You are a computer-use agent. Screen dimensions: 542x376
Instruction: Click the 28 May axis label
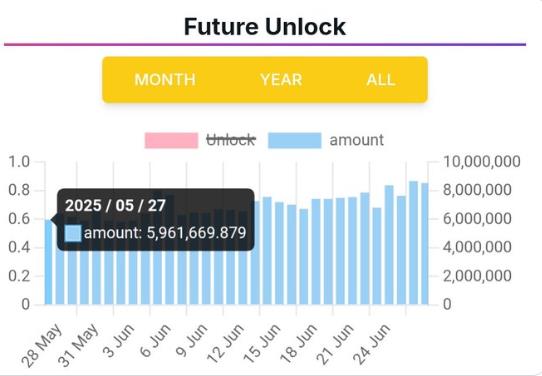point(42,345)
